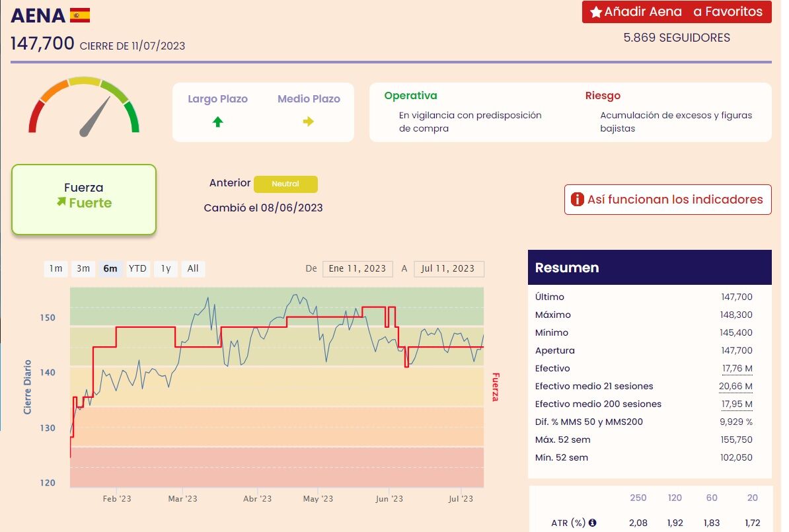Click the Resumen panel header
Image resolution: width=789 pixels, height=532 pixels.
(650, 267)
